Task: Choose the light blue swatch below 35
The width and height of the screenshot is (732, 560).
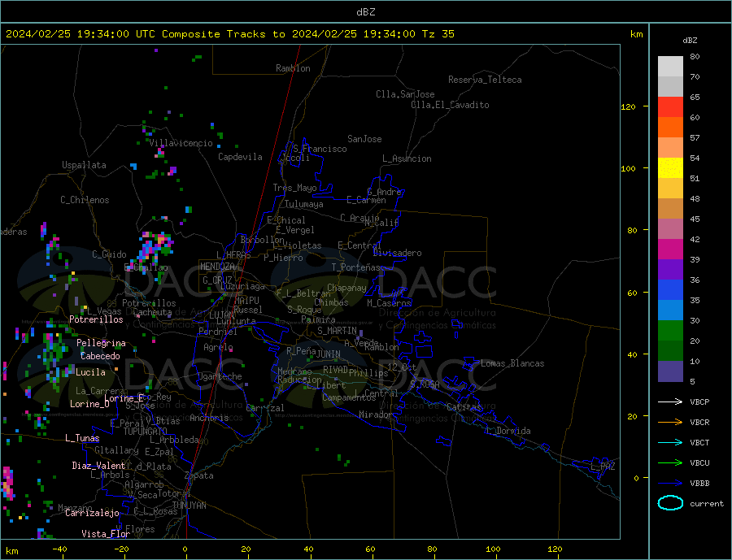Action: point(670,310)
